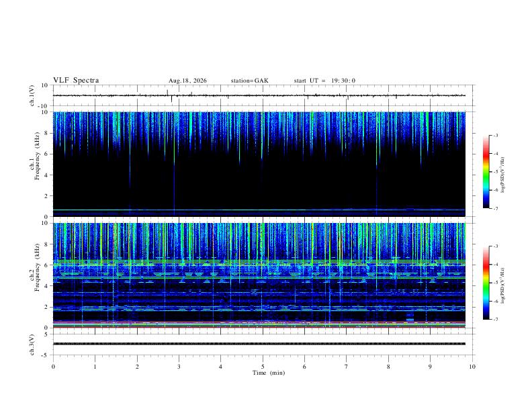Screen dimensions: 532x411
Task: Click the ch.3(V) waveform axis label
Action: pyautogui.click(x=32, y=345)
